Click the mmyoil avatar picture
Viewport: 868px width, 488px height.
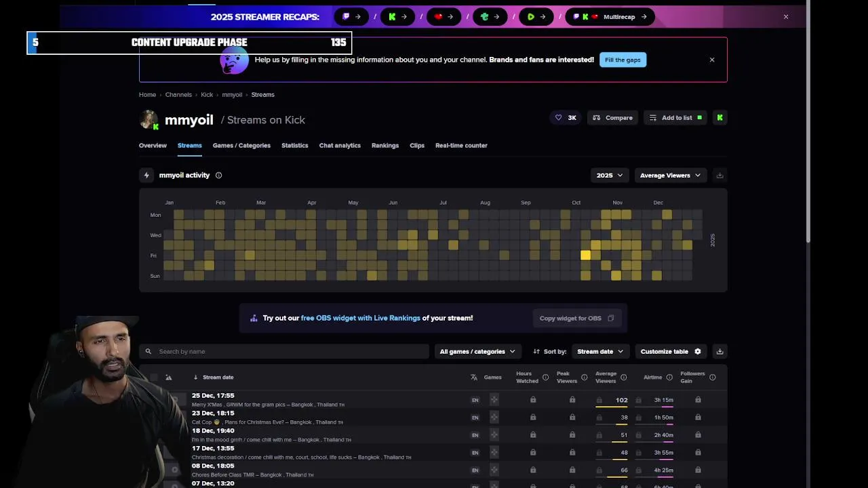point(149,119)
